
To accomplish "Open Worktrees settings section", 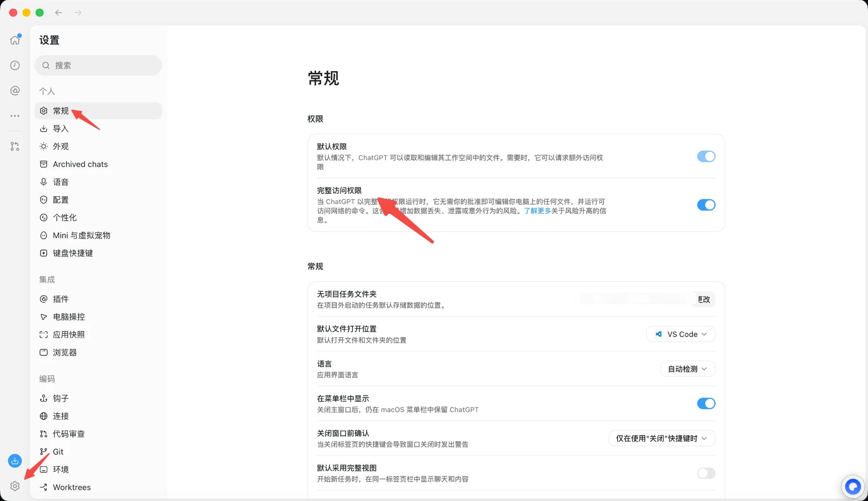I will click(x=98, y=488).
